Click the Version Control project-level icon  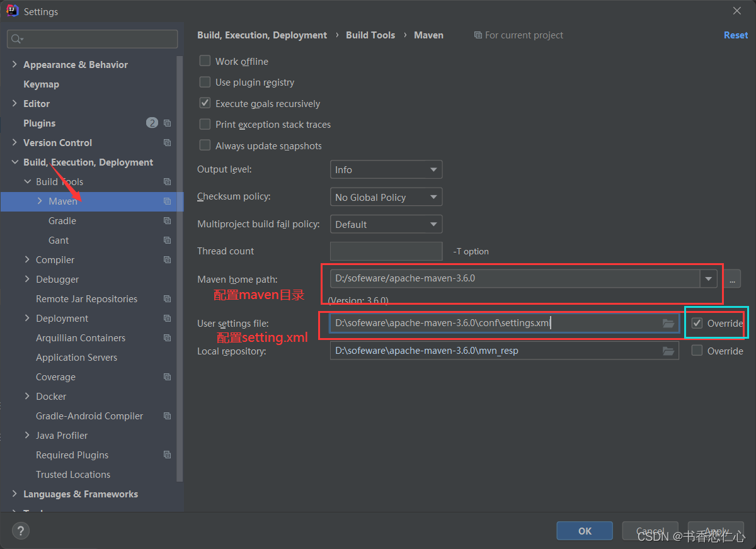click(x=167, y=143)
